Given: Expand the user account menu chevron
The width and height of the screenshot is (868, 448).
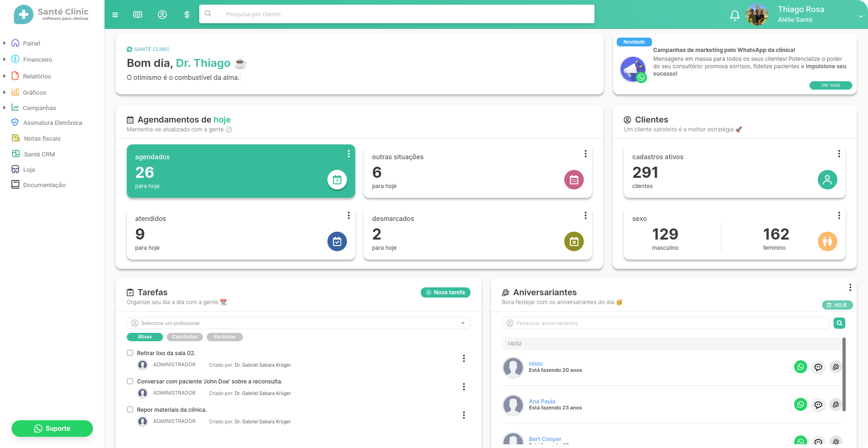Looking at the screenshot, I should [860, 16].
